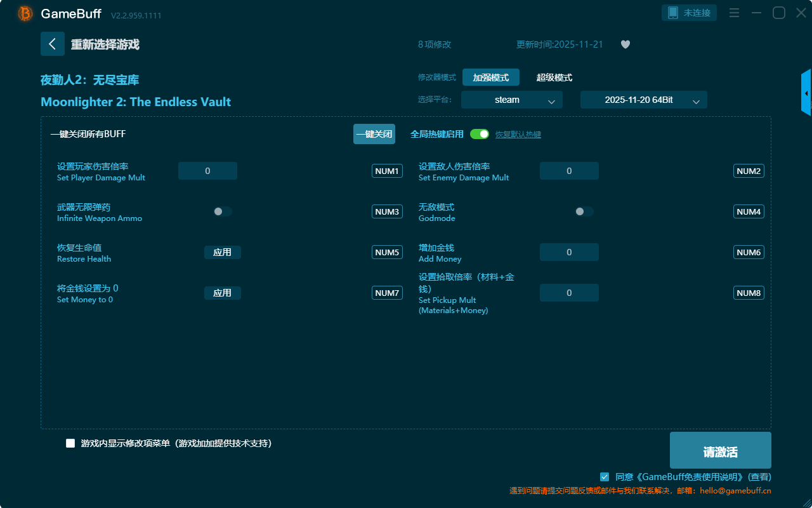
Task: Click the heart favorite icon
Action: [x=625, y=44]
